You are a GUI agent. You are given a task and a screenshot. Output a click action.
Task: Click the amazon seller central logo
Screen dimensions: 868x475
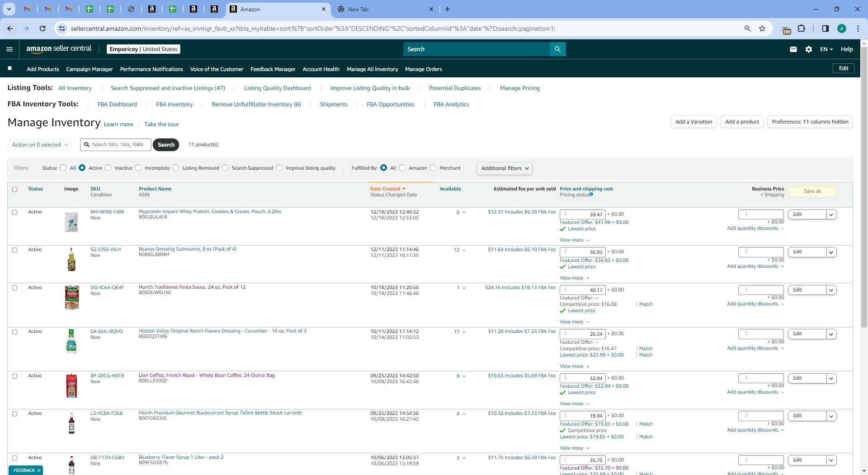59,49
